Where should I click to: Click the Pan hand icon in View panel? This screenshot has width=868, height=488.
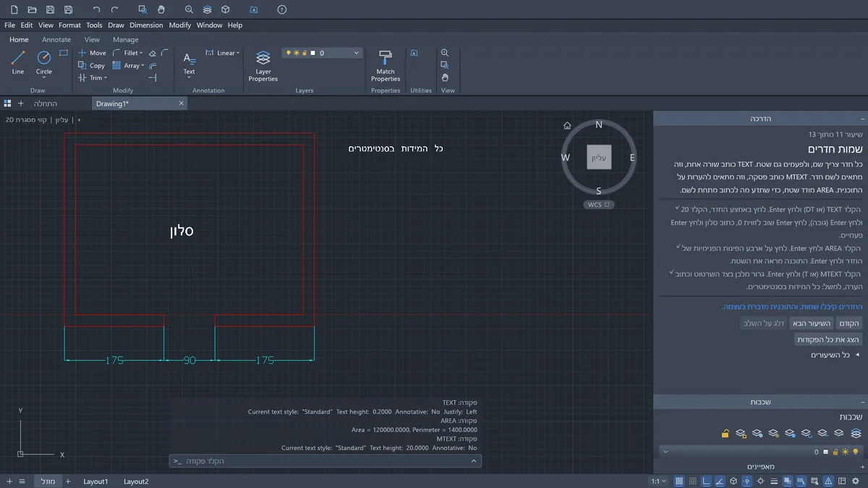(445, 77)
